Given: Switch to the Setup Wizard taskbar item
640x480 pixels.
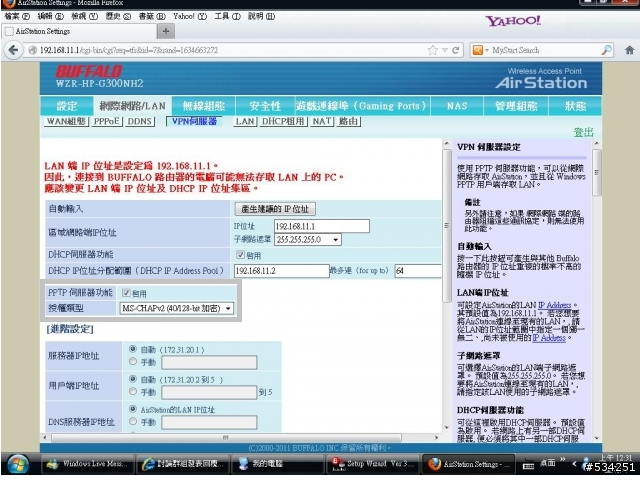Looking at the screenshot, I should tap(373, 464).
